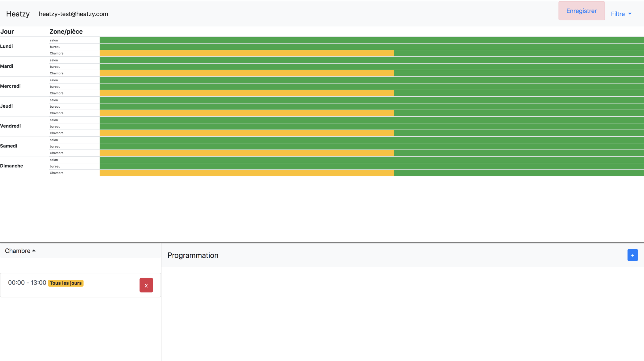This screenshot has width=644, height=361.
Task: Click the Jour column header
Action: pos(7,31)
